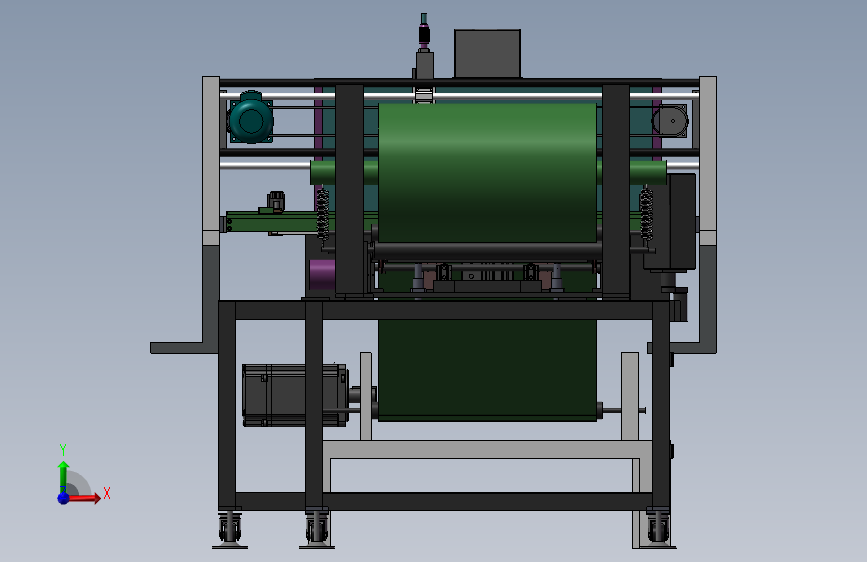Select the teal gear motor at the upper left
867x562 pixels.
pos(251,119)
